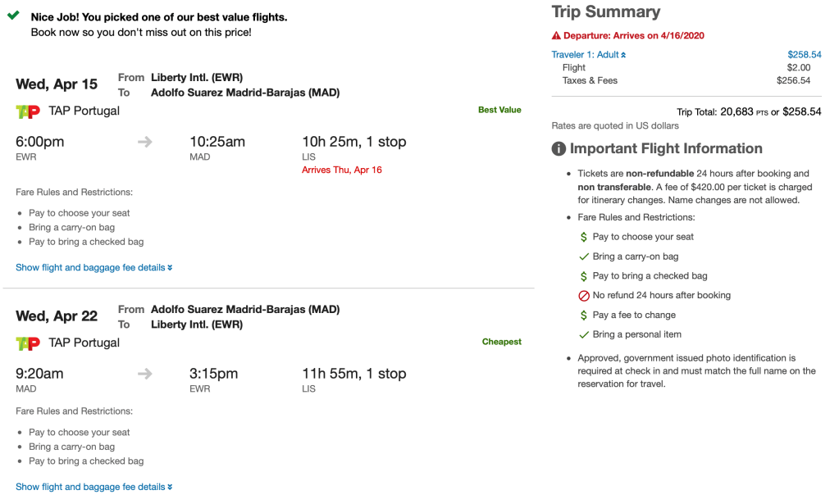
Task: Click the checkmark beside Bring a carry-on bag in summary
Action: 584,257
